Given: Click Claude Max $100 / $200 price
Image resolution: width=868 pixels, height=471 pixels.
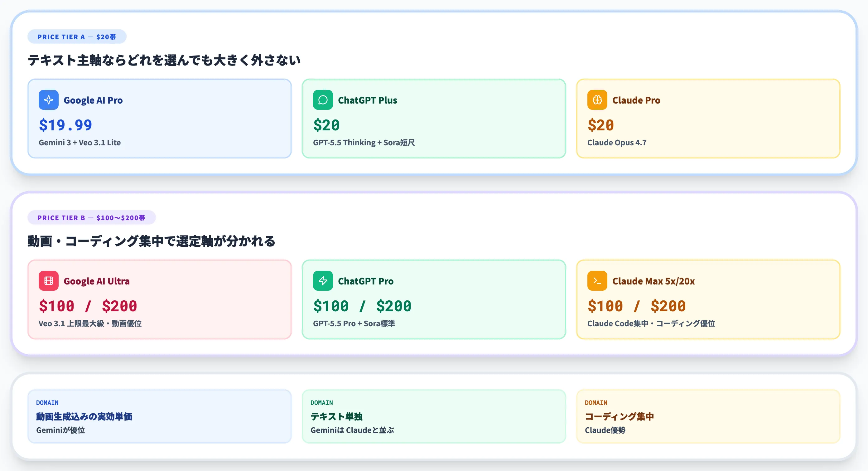Looking at the screenshot, I should pos(637,306).
